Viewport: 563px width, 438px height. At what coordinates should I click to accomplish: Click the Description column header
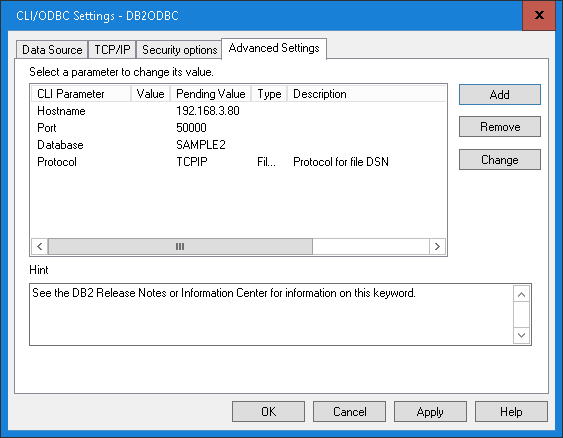(x=366, y=94)
